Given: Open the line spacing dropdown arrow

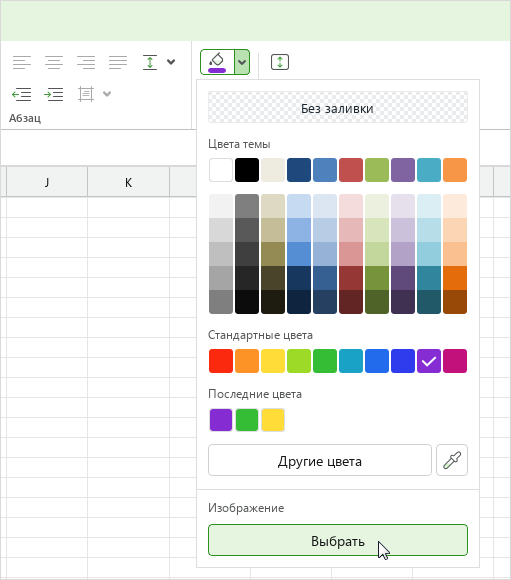Looking at the screenshot, I should click(171, 62).
